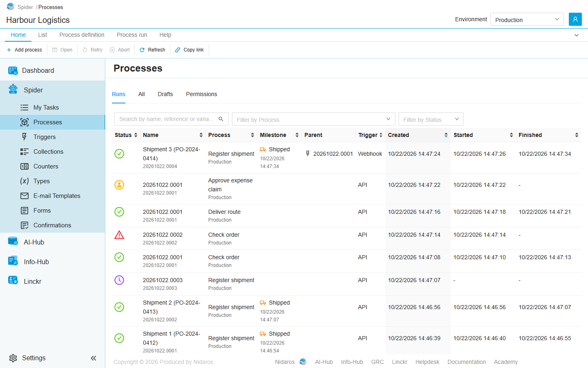The width and height of the screenshot is (588, 368).
Task: Click the Abort toolbar button
Action: 120,50
